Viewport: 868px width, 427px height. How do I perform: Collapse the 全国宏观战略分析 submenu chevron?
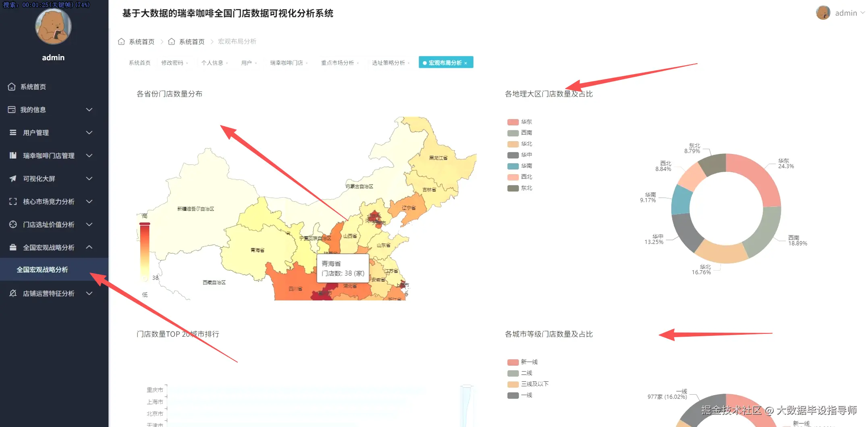click(x=89, y=247)
